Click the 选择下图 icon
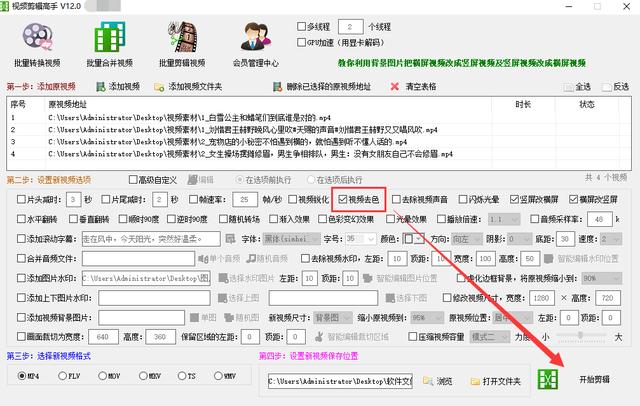This screenshot has height=406, width=640. (x=391, y=298)
